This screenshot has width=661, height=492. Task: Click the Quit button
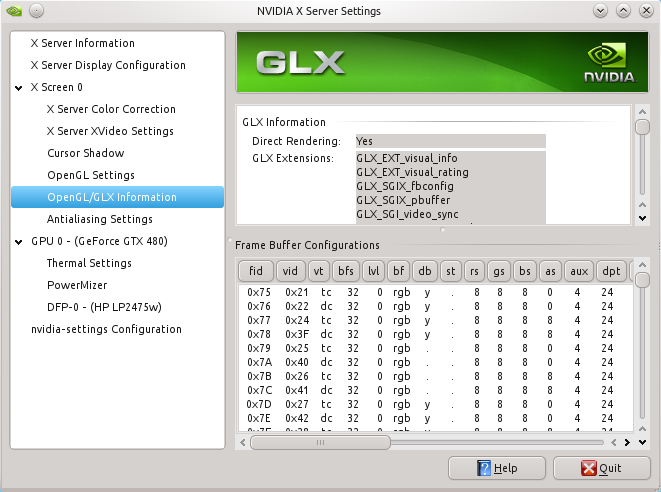tap(601, 468)
